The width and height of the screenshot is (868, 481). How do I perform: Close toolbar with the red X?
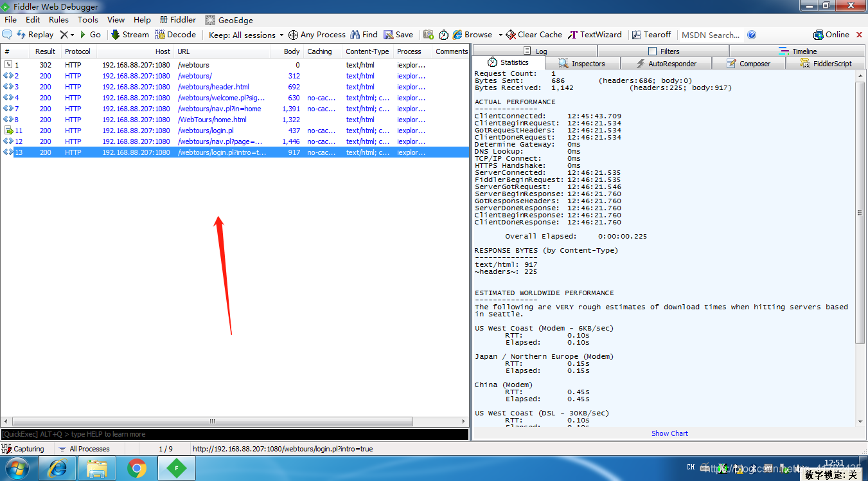[860, 35]
